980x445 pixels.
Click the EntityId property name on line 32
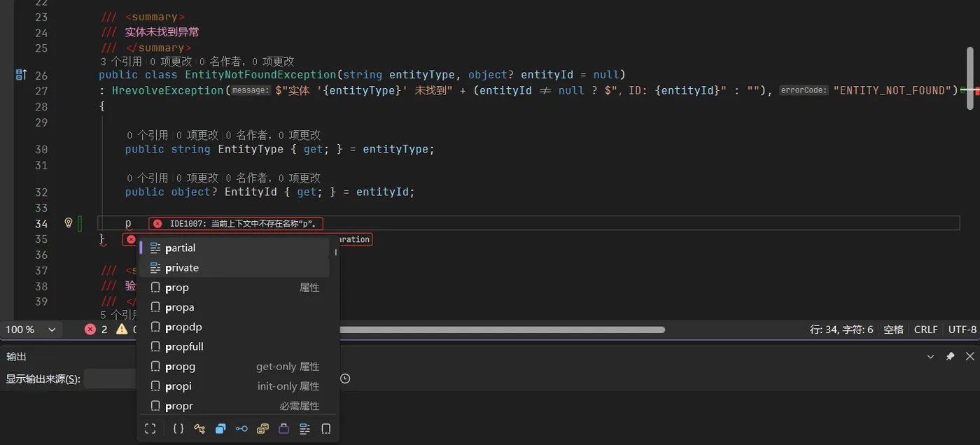coord(251,192)
